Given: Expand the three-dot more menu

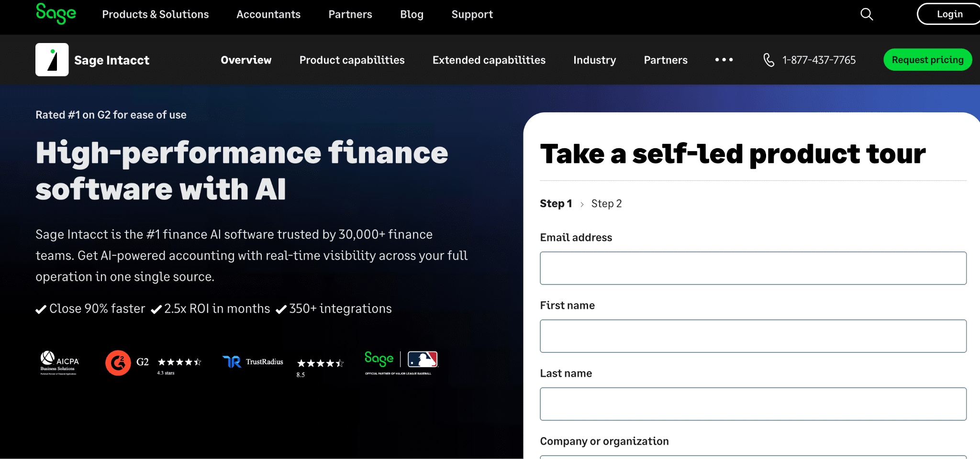Looking at the screenshot, I should (x=724, y=60).
